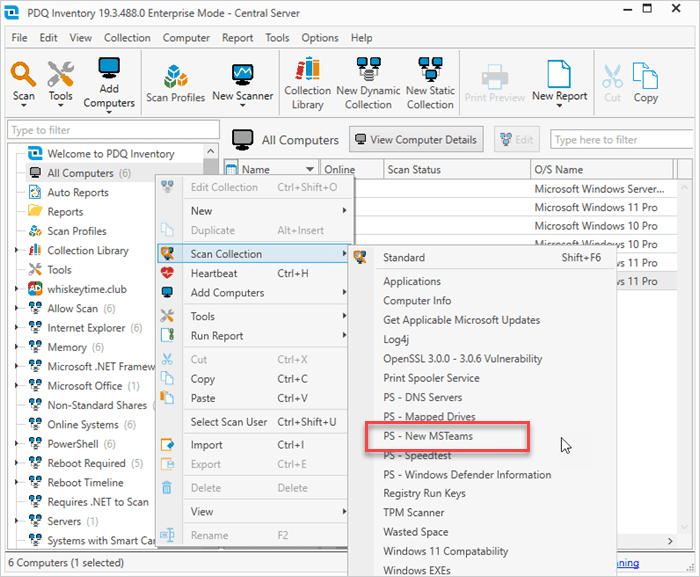Click View Computer Details button
Viewport: 700px width, 577px height.
(x=416, y=140)
